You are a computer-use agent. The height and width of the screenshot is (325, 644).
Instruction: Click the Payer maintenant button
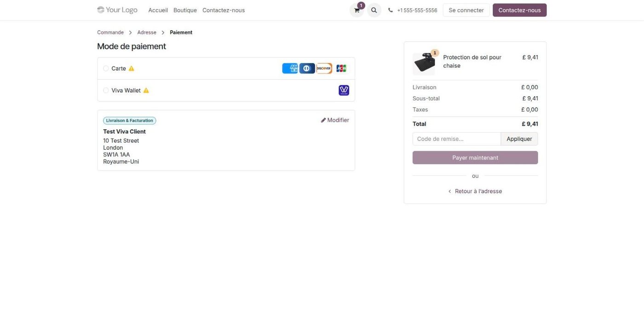point(475,157)
